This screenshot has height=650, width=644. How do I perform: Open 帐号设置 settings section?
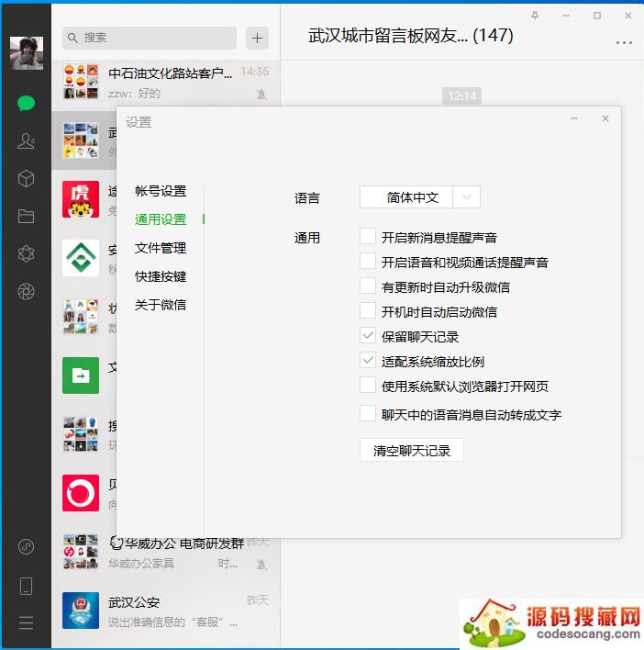(161, 191)
